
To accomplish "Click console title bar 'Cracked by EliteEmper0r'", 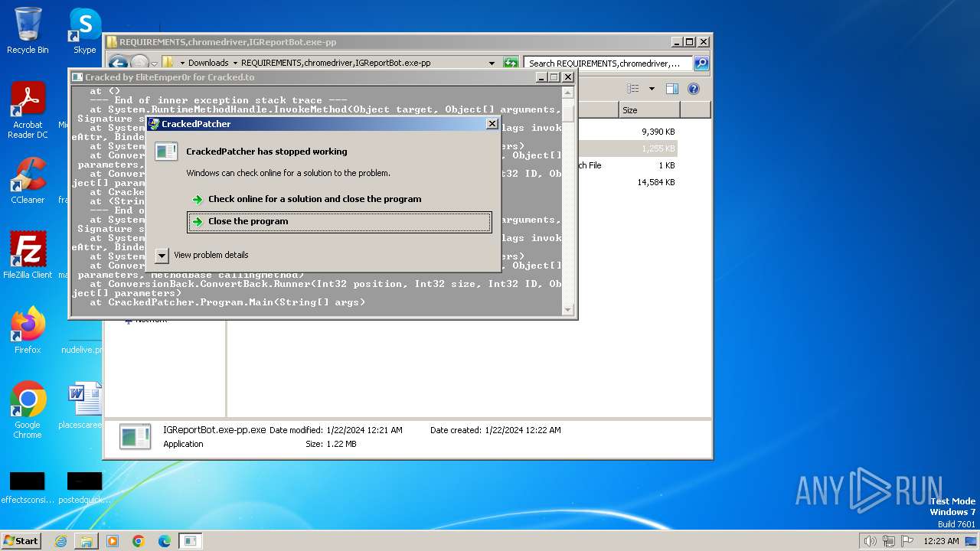I will [x=170, y=77].
